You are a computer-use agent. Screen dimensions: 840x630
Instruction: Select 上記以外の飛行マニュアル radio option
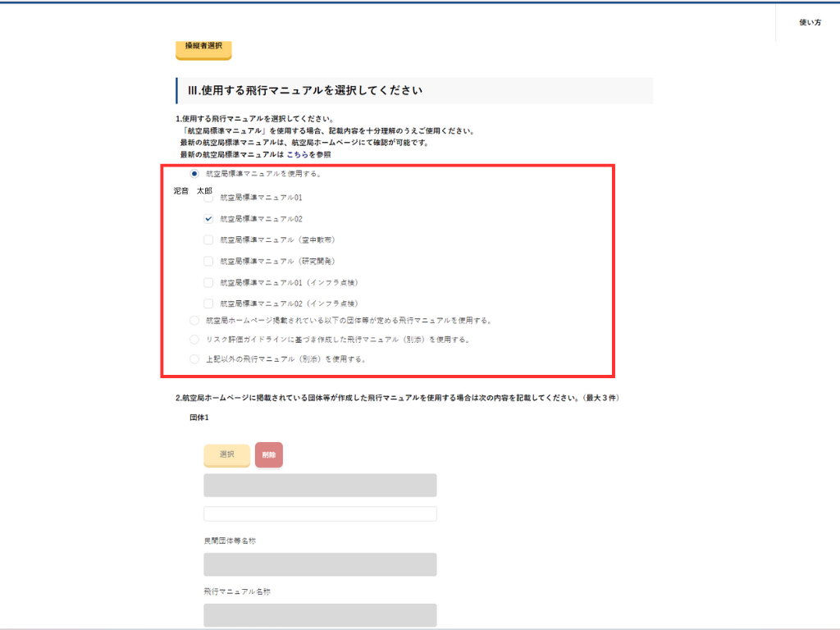pyautogui.click(x=194, y=359)
